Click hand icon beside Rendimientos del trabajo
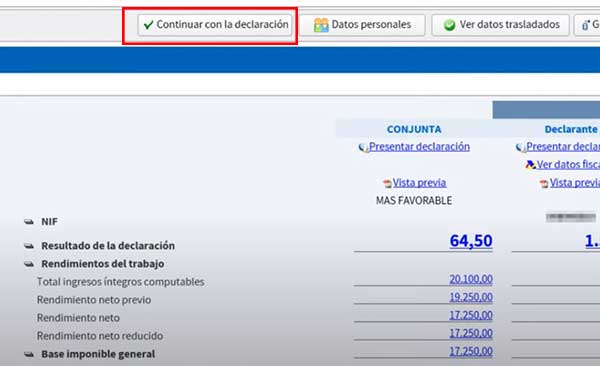This screenshot has width=600, height=366. (x=29, y=264)
